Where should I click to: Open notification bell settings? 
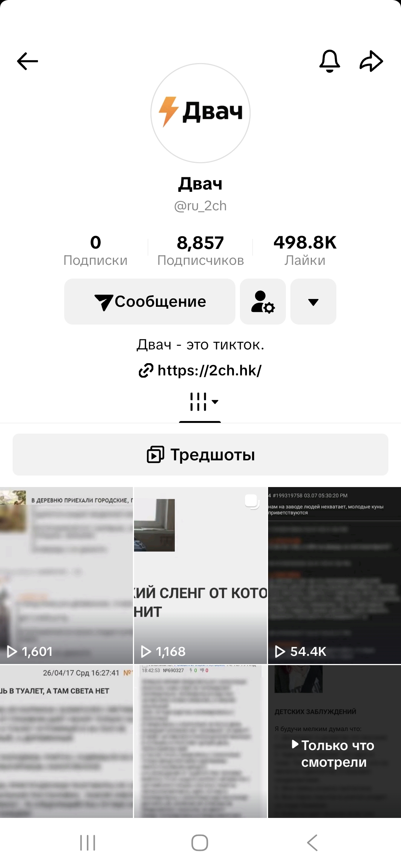point(330,61)
